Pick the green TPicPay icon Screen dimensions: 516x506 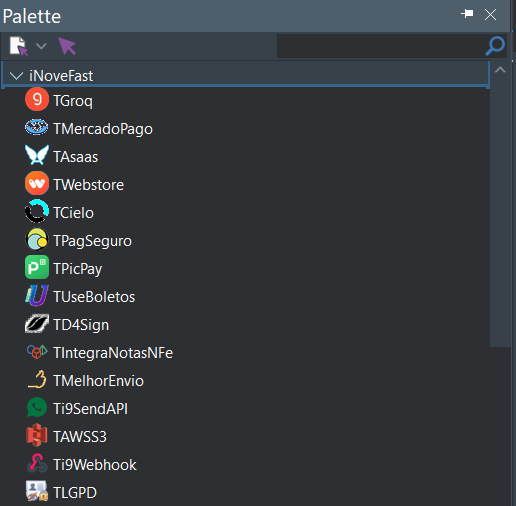(x=37, y=267)
